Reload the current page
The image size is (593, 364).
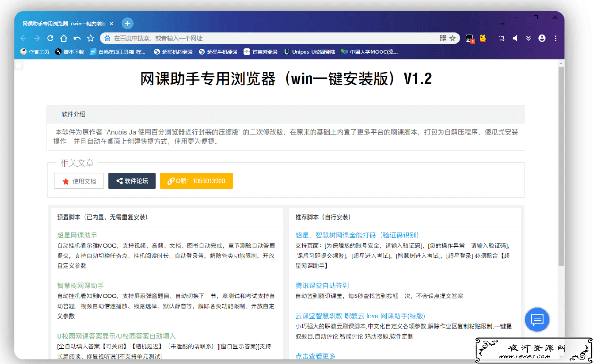[x=51, y=38]
